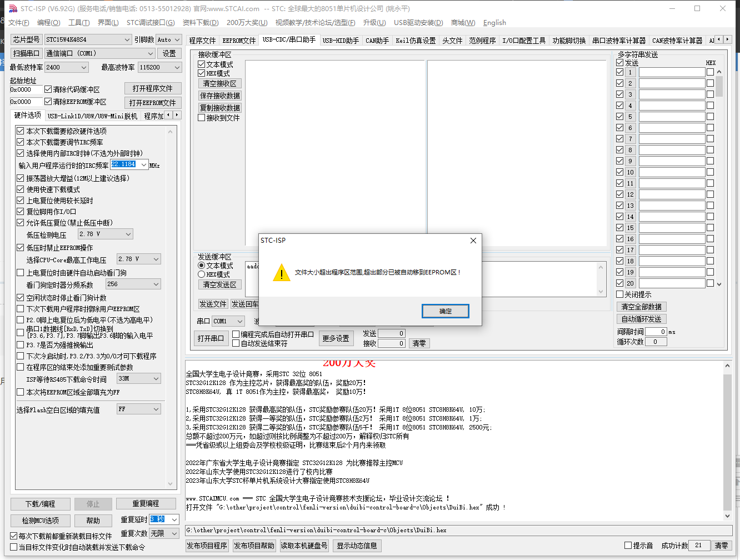Toggle 清除代码缓冲区 checkbox
Image resolution: width=740 pixels, height=560 pixels.
click(48, 89)
